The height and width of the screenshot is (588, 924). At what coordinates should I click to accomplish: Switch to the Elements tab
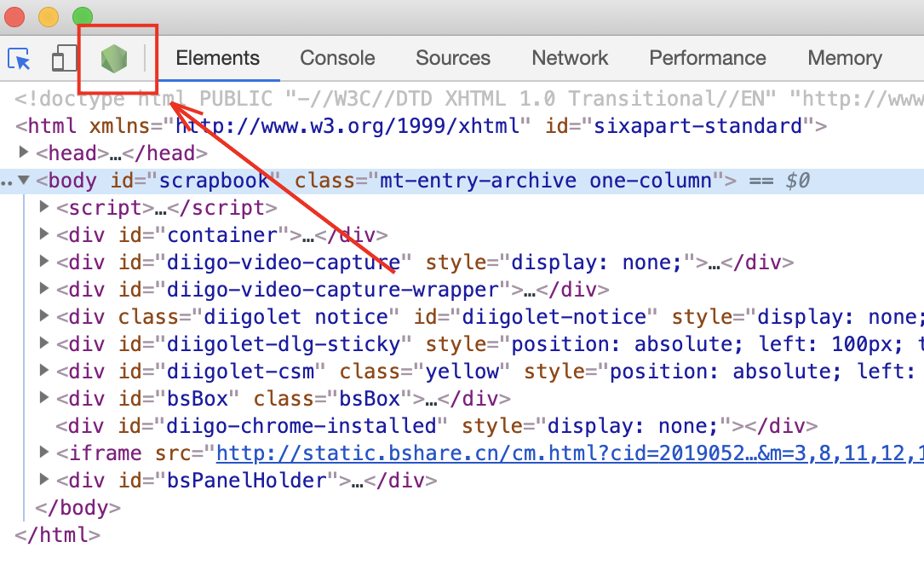pyautogui.click(x=217, y=58)
